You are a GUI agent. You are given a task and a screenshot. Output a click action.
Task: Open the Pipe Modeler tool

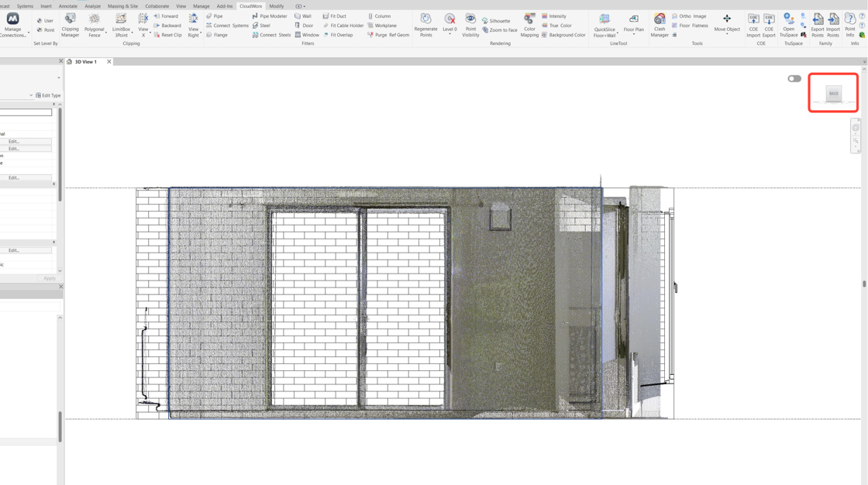point(270,16)
